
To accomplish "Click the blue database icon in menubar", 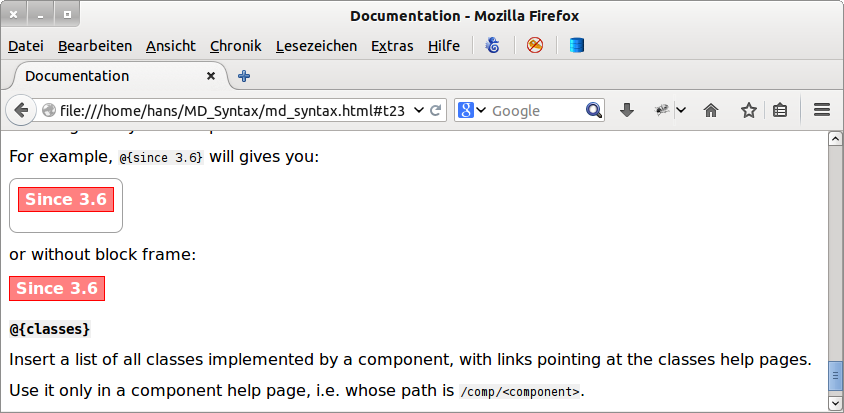I will click(576, 45).
